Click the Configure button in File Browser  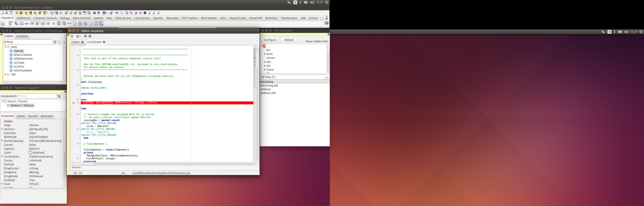pos(270,40)
